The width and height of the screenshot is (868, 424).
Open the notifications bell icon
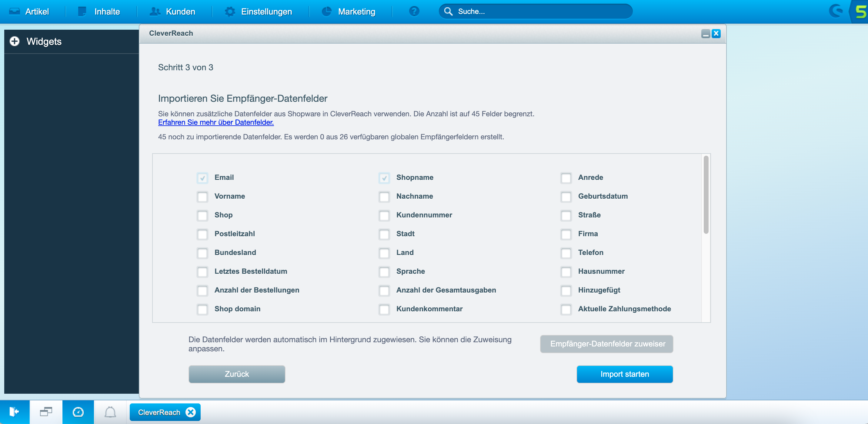[110, 412]
